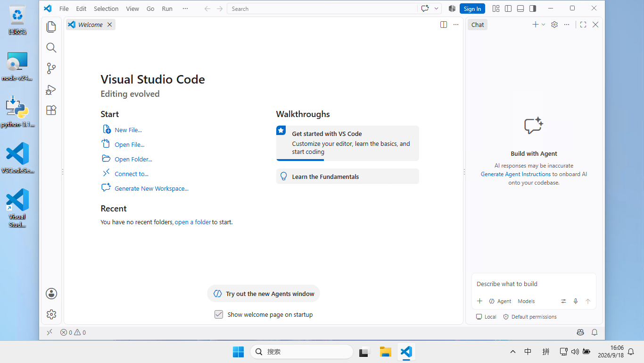Open the Selection menu

(106, 8)
